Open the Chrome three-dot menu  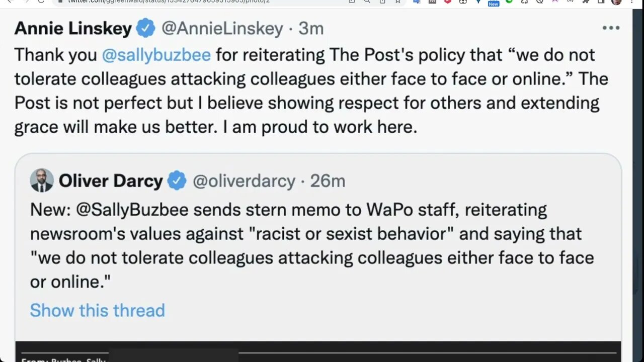[x=632, y=2]
